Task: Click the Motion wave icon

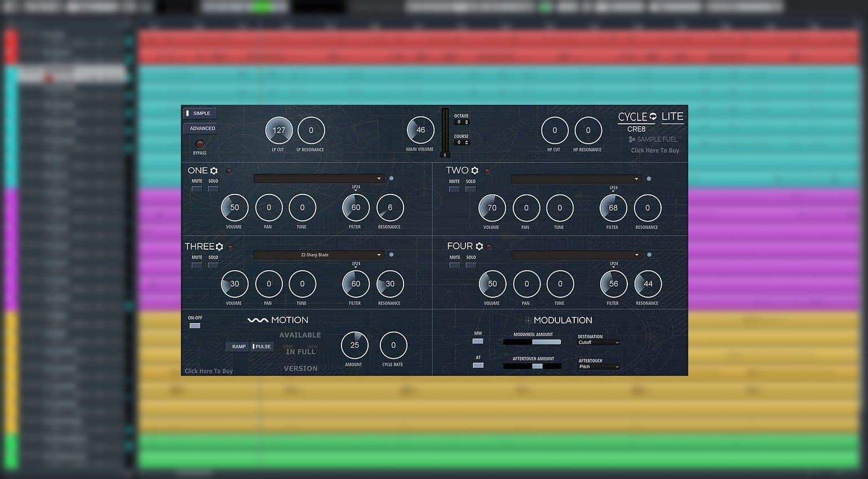Action: (x=258, y=320)
